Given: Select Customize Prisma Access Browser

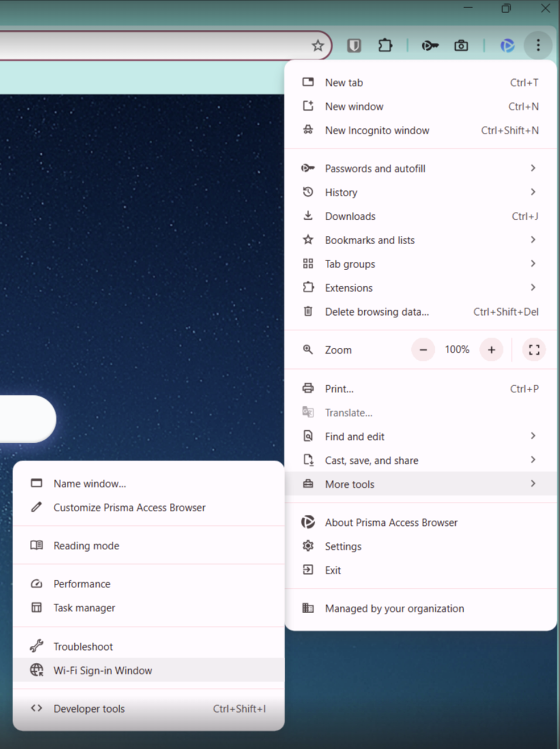Looking at the screenshot, I should (x=149, y=508).
